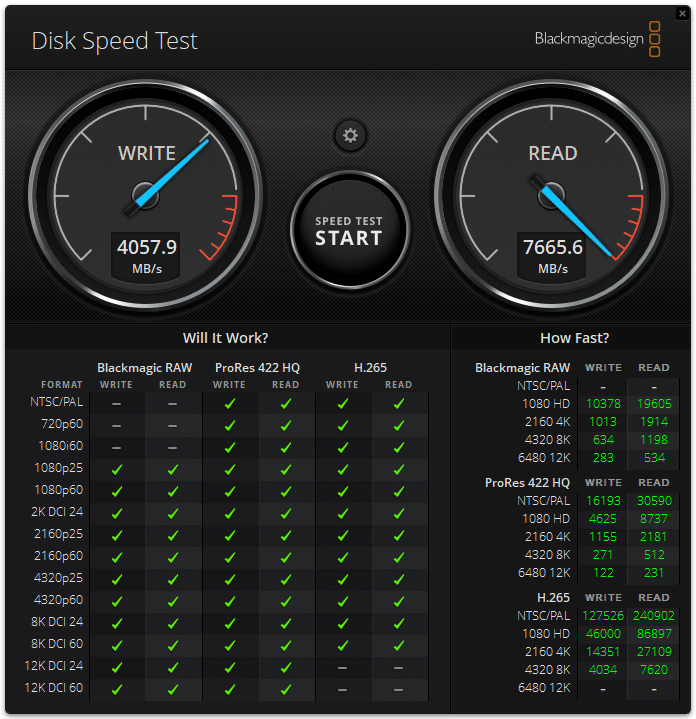This screenshot has height=719, width=696.
Task: Click ProRes NTSC/PAL write value 16193
Action: (x=603, y=501)
